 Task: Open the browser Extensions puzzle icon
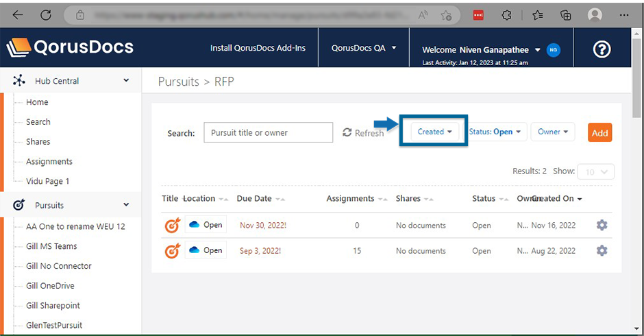point(507,15)
